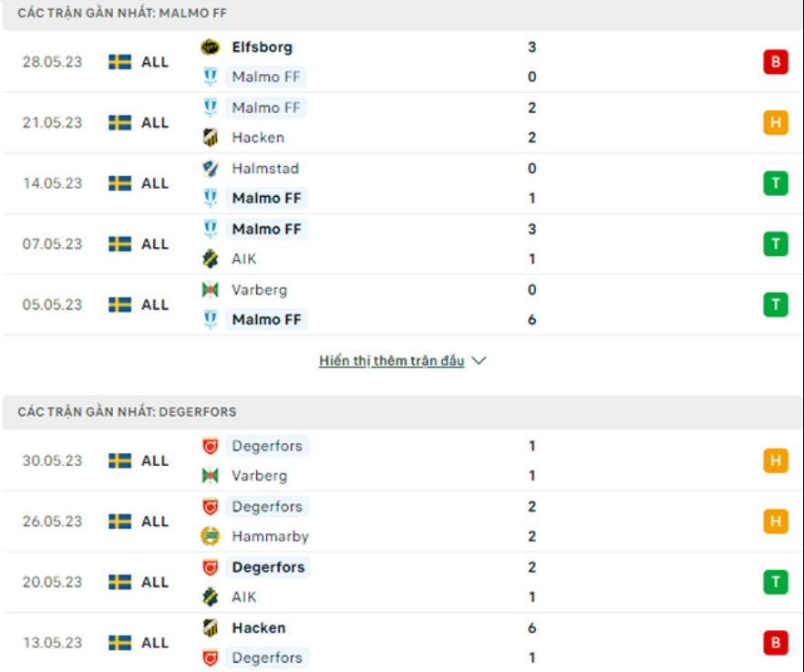
Task: Open the Halmstad team crest
Action: tap(211, 168)
